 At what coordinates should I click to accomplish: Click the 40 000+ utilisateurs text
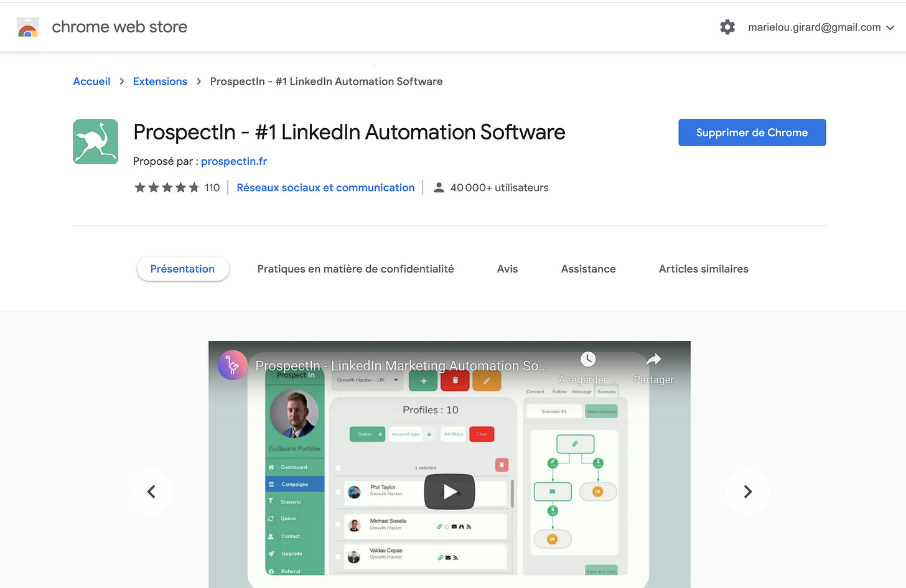click(x=499, y=187)
